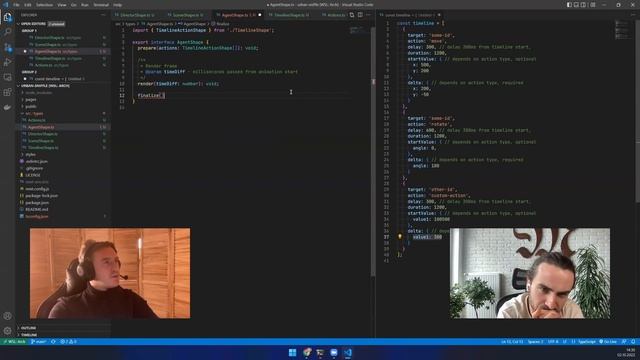The height and width of the screenshot is (360, 640).
Task: Open Windows Start menu
Action: pos(292,353)
